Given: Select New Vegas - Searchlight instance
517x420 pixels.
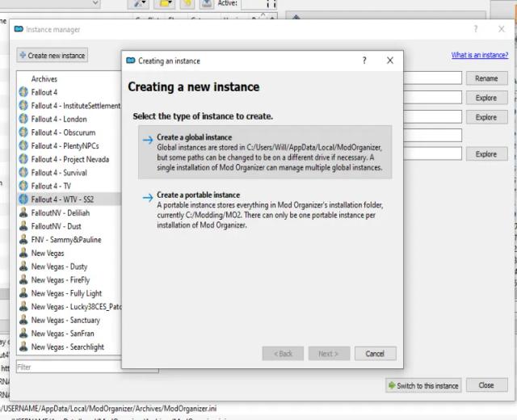Looking at the screenshot, I should (66, 346).
